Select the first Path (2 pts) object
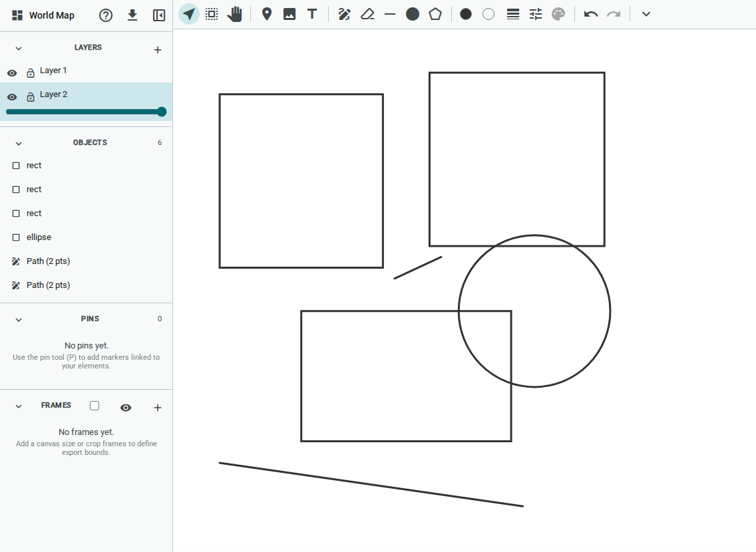 coord(87,261)
